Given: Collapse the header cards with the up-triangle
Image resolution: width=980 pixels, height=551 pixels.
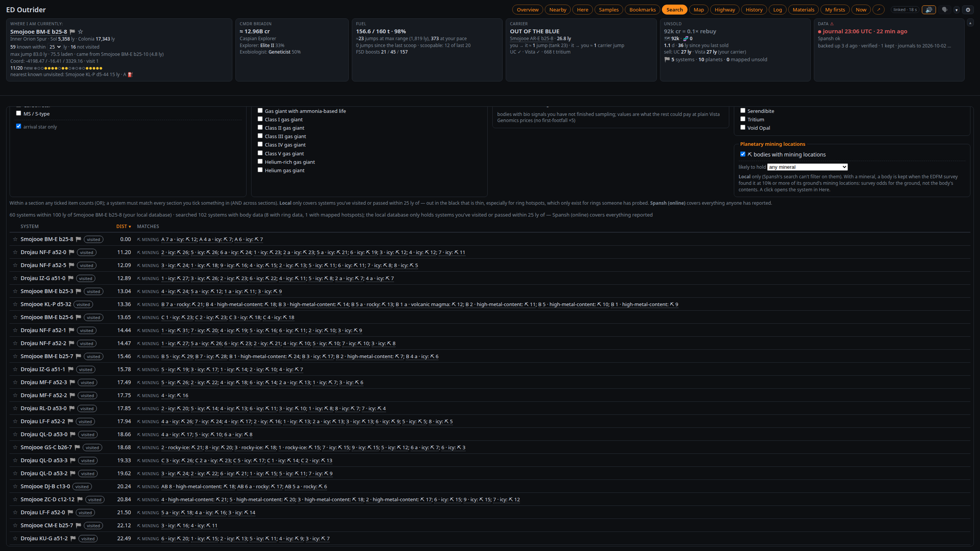Looking at the screenshot, I should click(970, 23).
